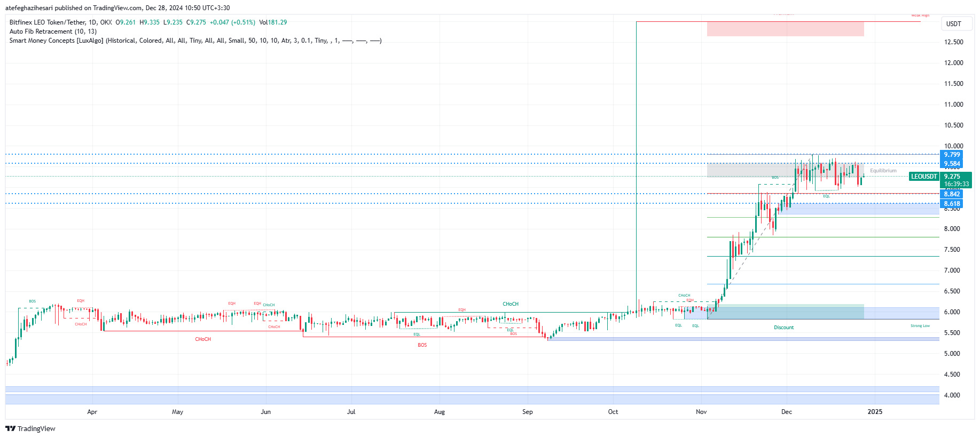Click the 2025 label on time axis
980x438 pixels.
(875, 412)
